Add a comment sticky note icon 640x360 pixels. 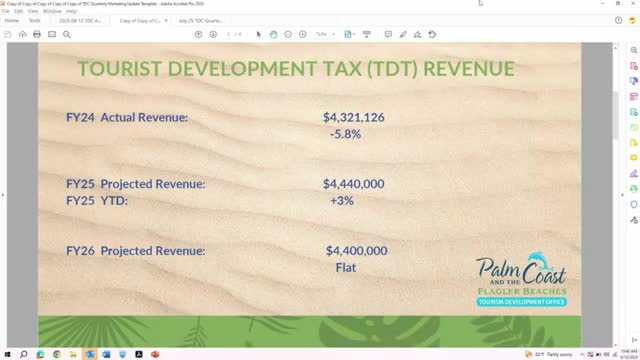click(x=388, y=35)
